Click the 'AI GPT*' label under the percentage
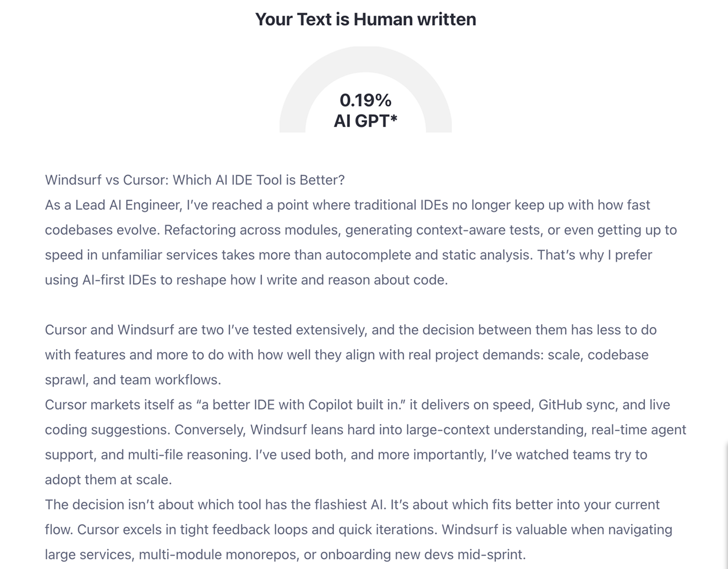Viewport: 728px width, 569px height. pos(365,121)
